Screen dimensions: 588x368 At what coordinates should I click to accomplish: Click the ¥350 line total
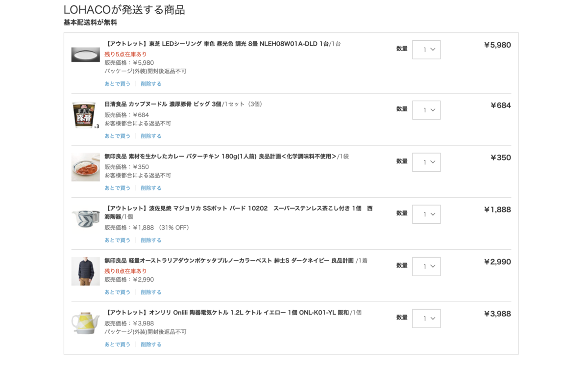(x=501, y=158)
